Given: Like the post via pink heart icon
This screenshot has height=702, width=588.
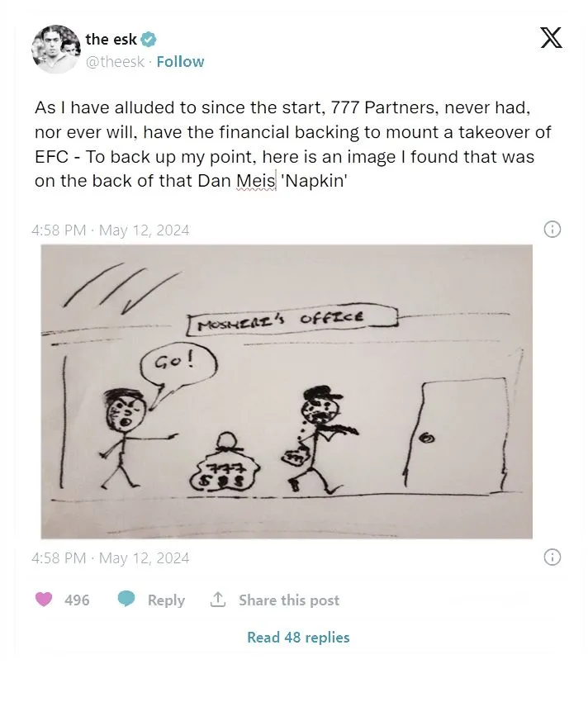Looking at the screenshot, I should 44,599.
